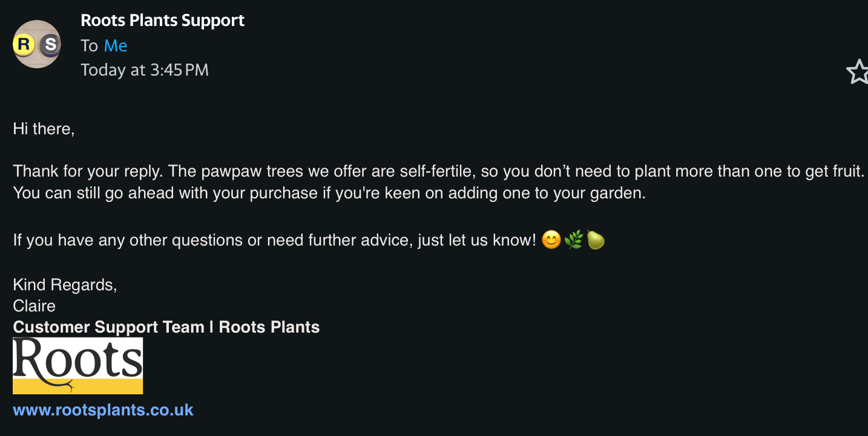Select the green herb emoji

coord(573,241)
